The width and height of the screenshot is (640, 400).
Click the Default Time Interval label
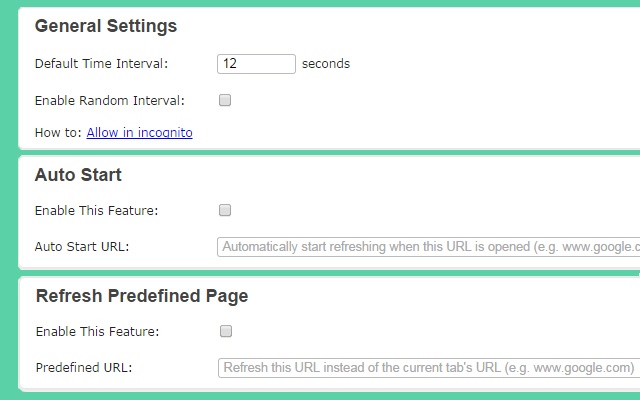[101, 64]
